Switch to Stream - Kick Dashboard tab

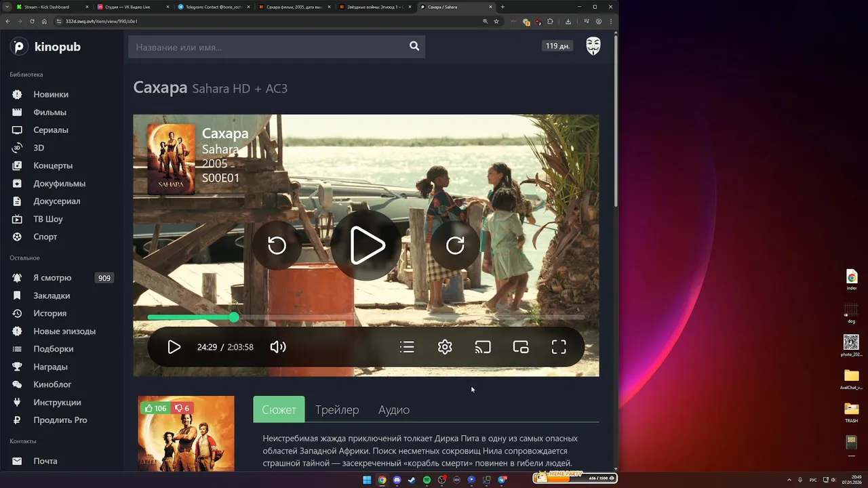(51, 7)
